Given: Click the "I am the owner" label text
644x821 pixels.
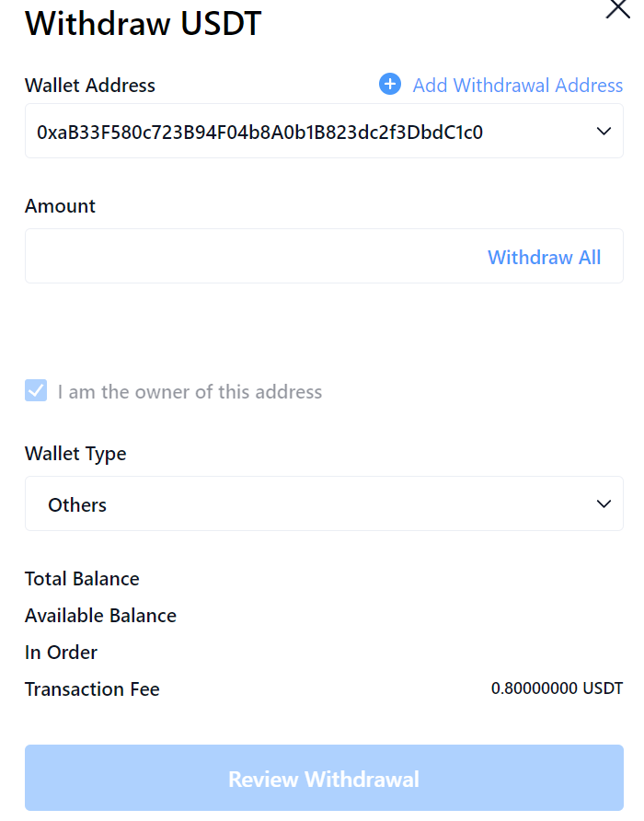Looking at the screenshot, I should (190, 392).
